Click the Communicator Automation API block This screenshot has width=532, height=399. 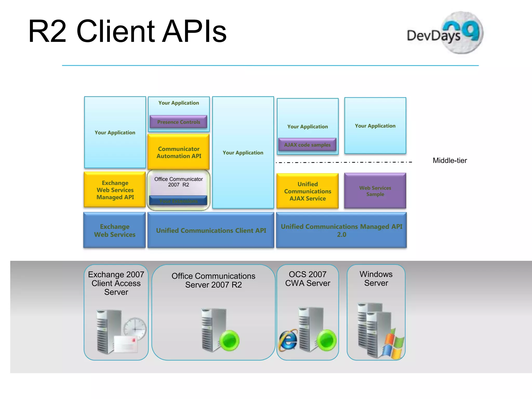pyautogui.click(x=178, y=152)
